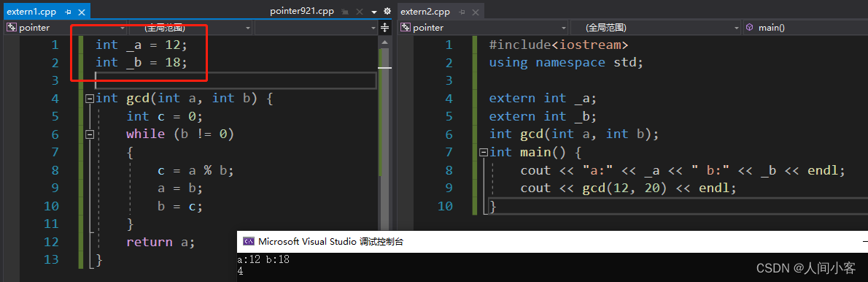Open the pointer921.cpp preview tab

302,11
